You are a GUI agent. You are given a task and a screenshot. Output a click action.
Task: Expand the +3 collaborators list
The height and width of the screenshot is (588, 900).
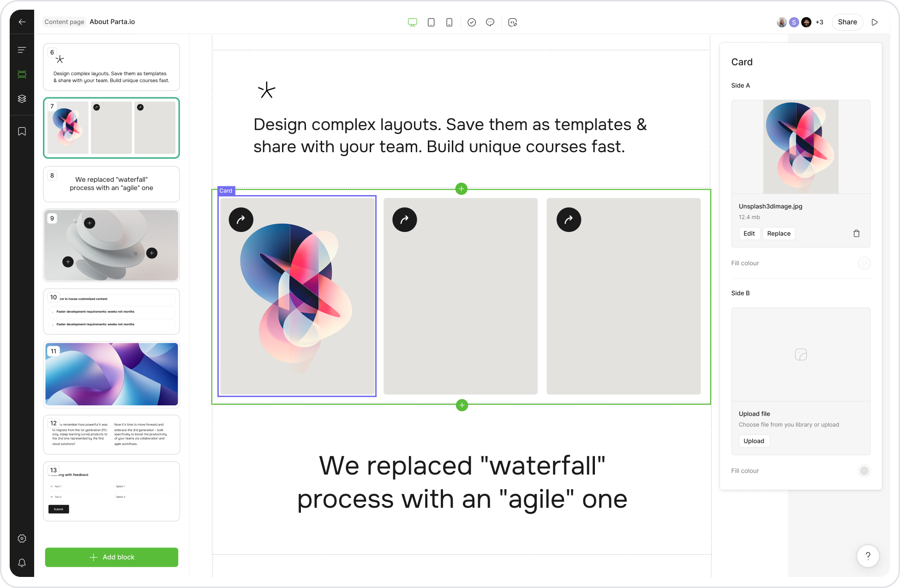click(x=819, y=22)
